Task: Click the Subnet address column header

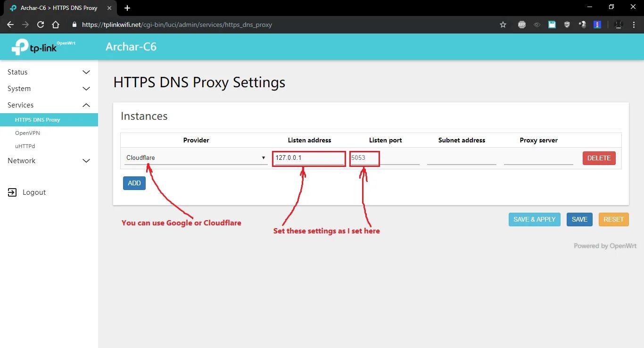Action: [x=462, y=140]
